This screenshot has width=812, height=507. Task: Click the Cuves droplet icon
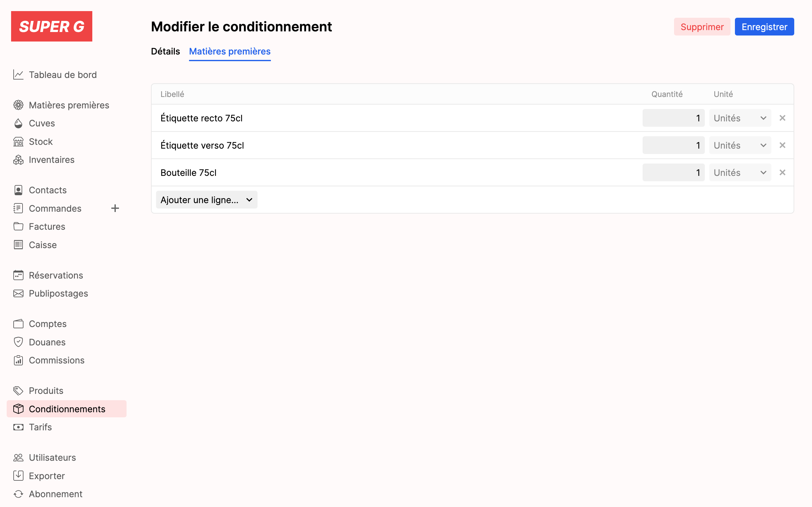click(18, 123)
